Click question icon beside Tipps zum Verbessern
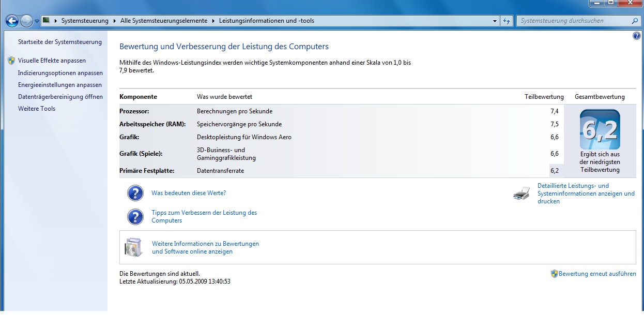Viewport: 644px width, 326px height. coord(135,217)
